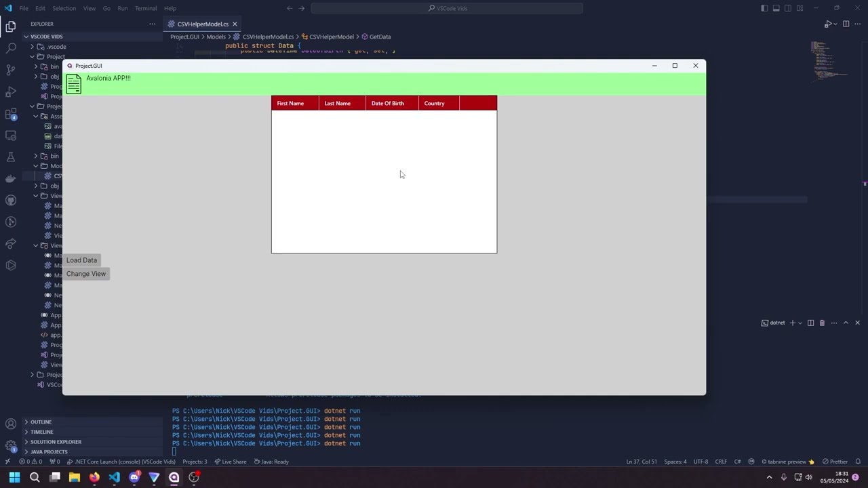Click the Run/Debug play icon in the editor toolbar
This screenshot has height=488, width=868.
(827, 24)
